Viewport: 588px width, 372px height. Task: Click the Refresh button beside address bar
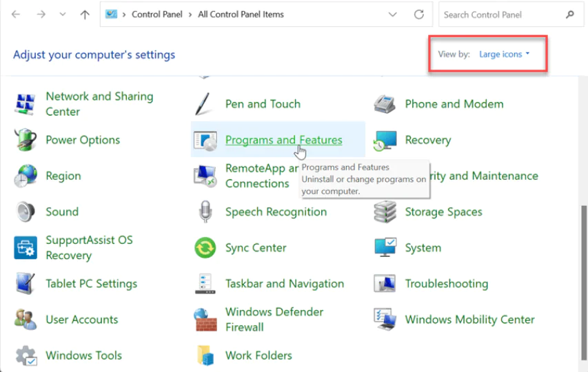click(418, 14)
